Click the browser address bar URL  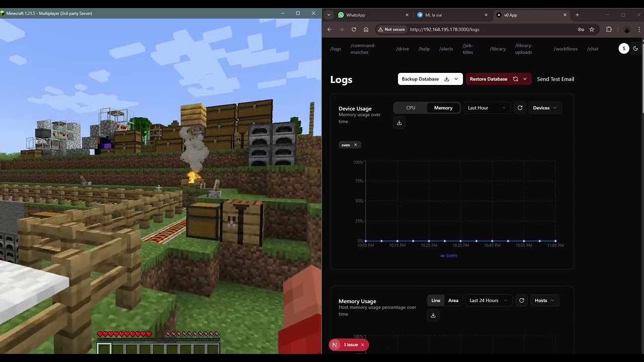[x=444, y=30]
